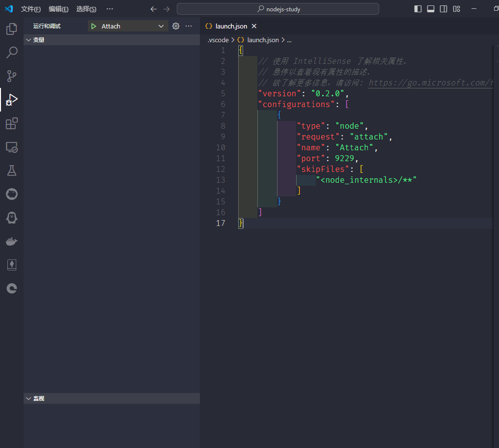Click the "name" key on line 10

point(311,148)
